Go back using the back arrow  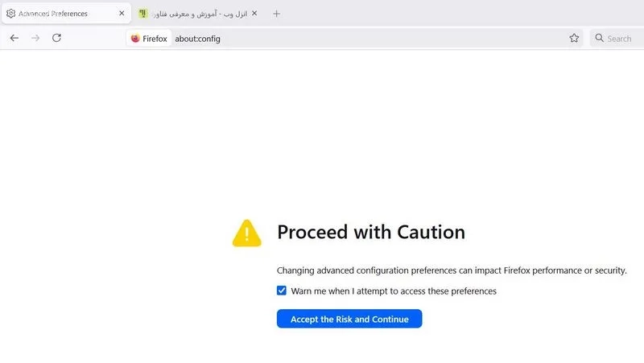pyautogui.click(x=14, y=38)
